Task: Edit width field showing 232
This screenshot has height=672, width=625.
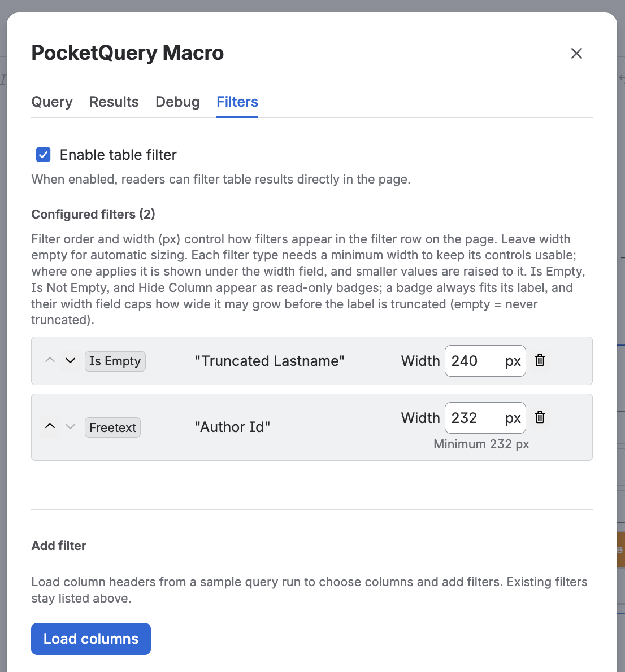Action: [485, 418]
